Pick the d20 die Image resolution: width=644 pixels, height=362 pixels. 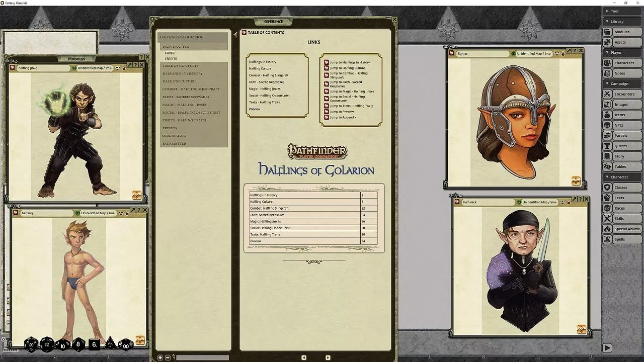click(31, 344)
